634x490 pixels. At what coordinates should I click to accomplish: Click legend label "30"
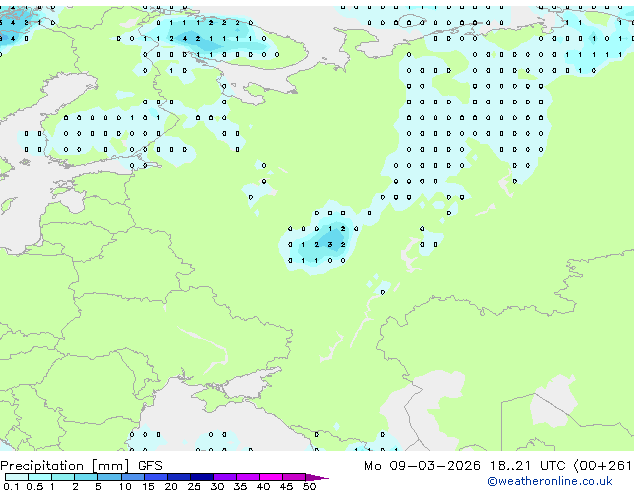click(x=217, y=486)
